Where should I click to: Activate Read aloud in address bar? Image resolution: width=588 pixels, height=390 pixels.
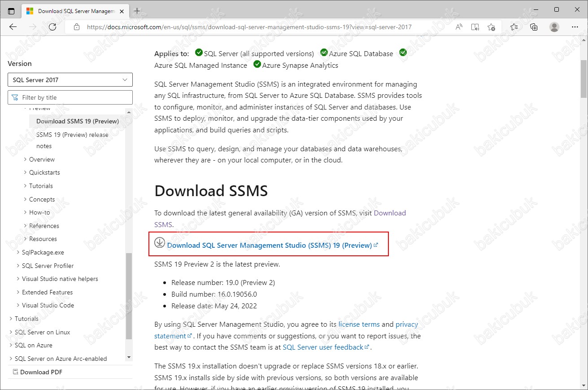pyautogui.click(x=459, y=27)
